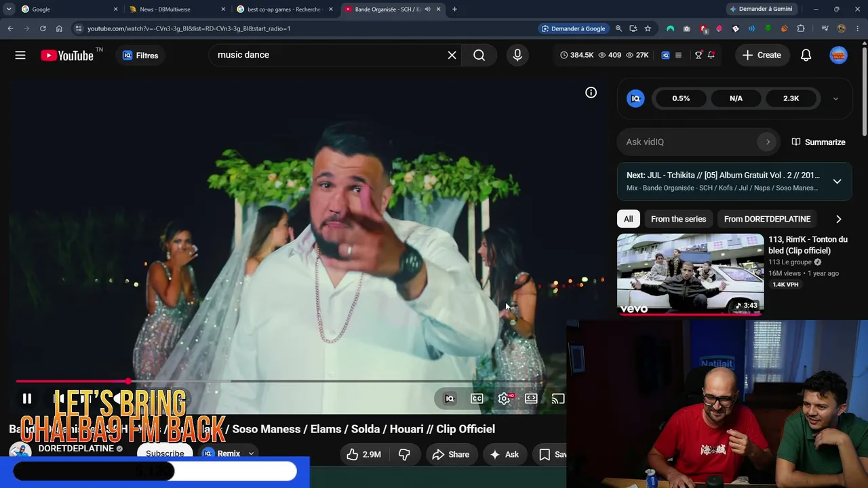The image size is (868, 488).
Task: Cast the video to a device
Action: [558, 399]
